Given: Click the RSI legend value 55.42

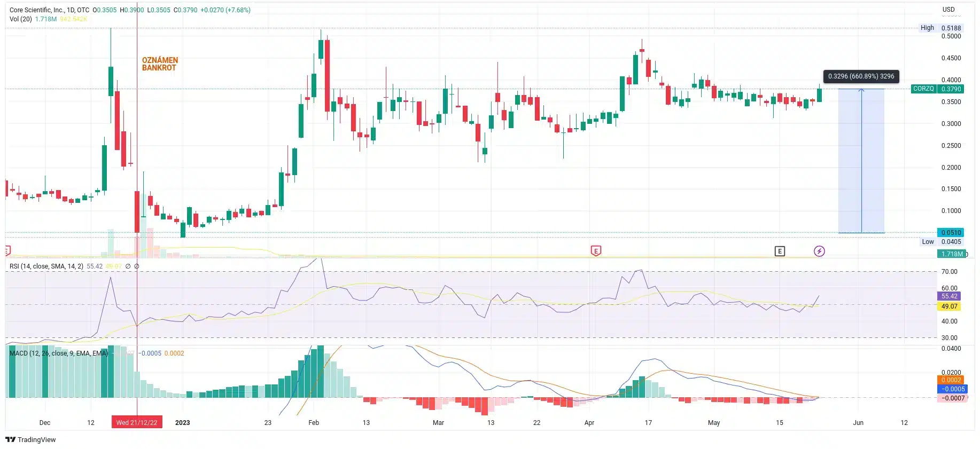Looking at the screenshot, I should 95,266.
